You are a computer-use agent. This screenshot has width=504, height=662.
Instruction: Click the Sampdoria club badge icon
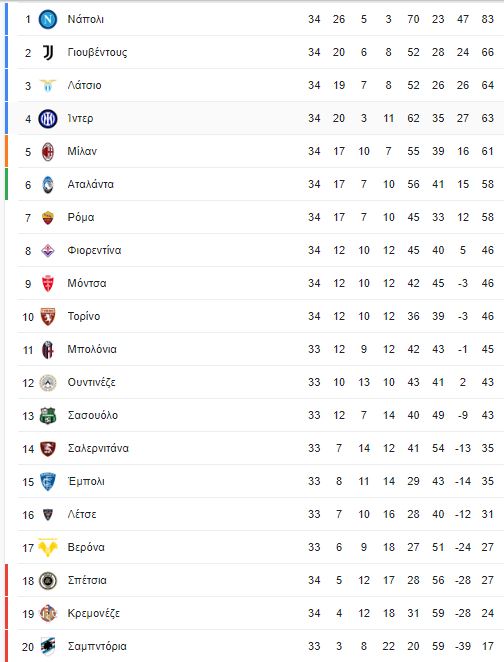pyautogui.click(x=48, y=646)
